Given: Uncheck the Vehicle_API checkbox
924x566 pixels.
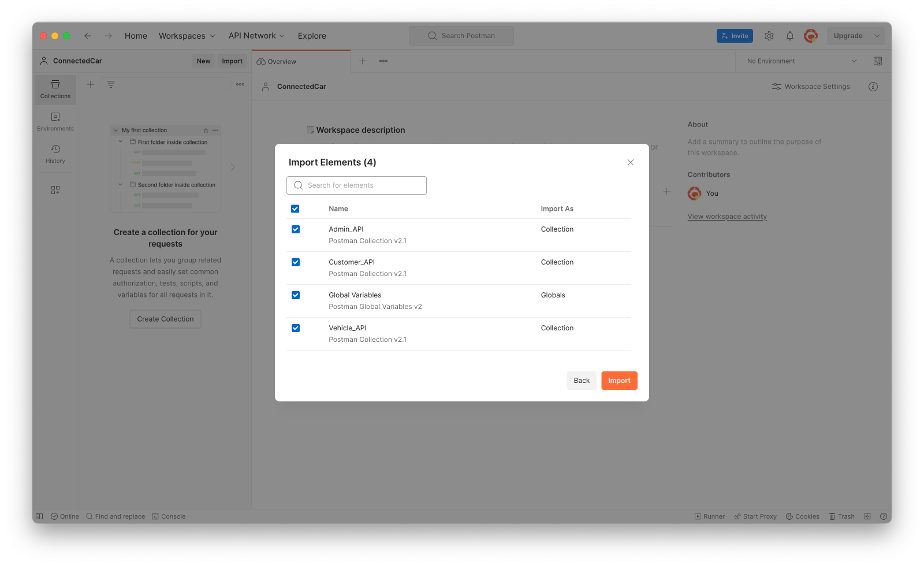Looking at the screenshot, I should click(295, 328).
